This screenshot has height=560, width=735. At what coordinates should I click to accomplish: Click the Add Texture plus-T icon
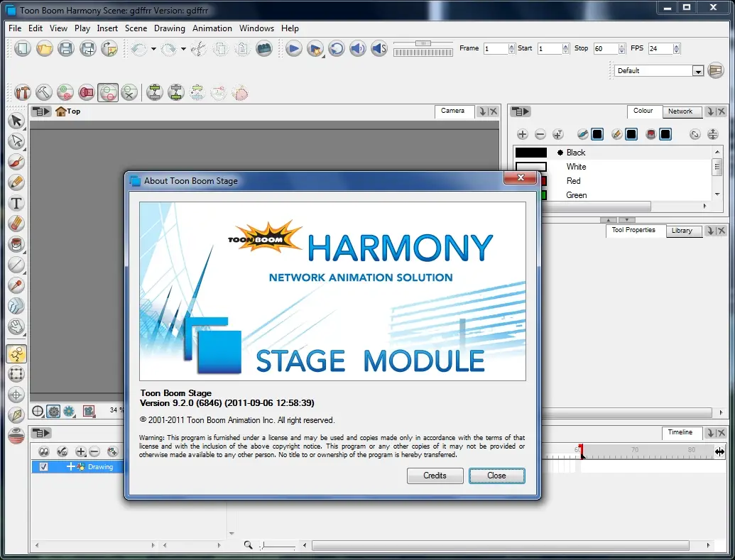(557, 134)
